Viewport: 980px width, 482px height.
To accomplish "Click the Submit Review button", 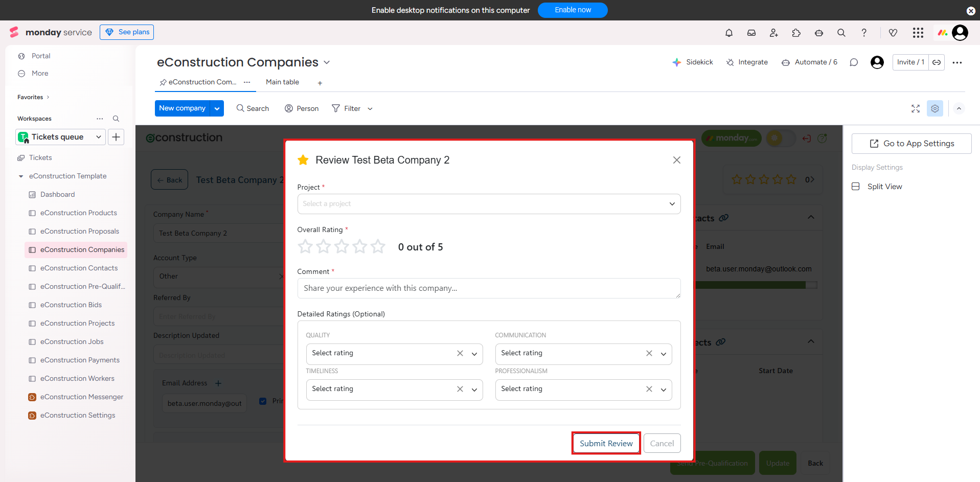I will pyautogui.click(x=606, y=443).
